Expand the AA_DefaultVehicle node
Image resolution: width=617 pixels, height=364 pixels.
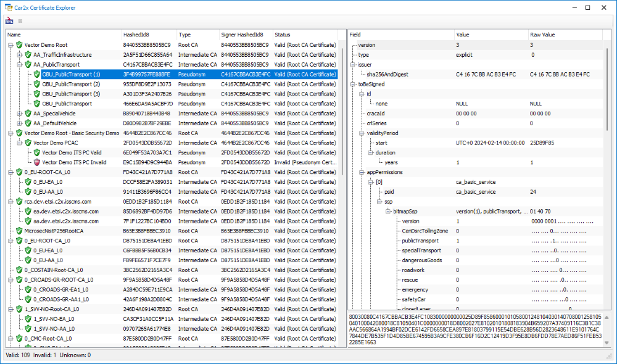[19, 123]
